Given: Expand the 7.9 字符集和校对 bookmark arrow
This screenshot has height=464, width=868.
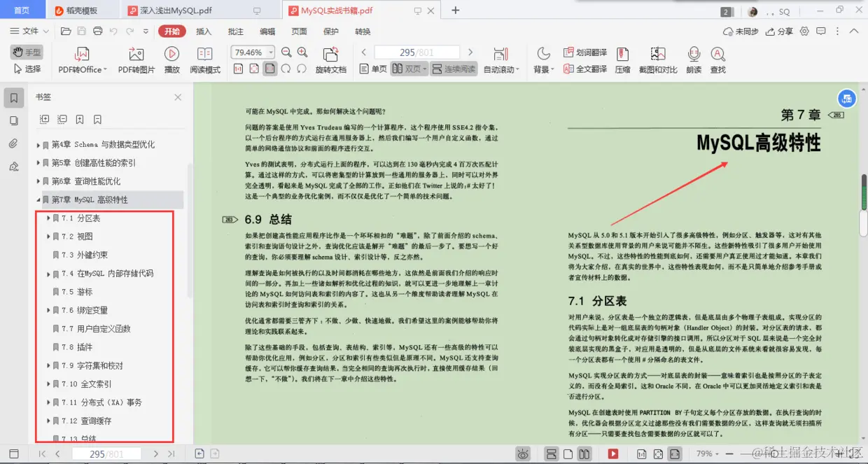Looking at the screenshot, I should [x=48, y=365].
